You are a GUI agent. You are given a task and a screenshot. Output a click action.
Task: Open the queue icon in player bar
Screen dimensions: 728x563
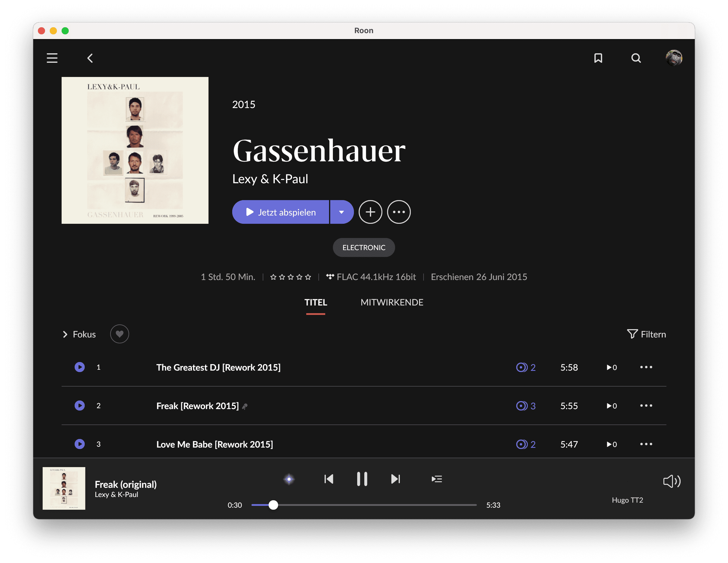pos(436,479)
